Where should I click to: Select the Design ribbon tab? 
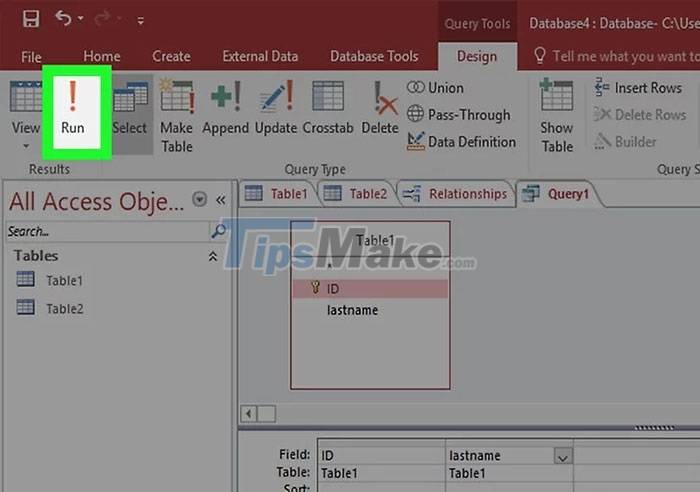[x=477, y=57]
